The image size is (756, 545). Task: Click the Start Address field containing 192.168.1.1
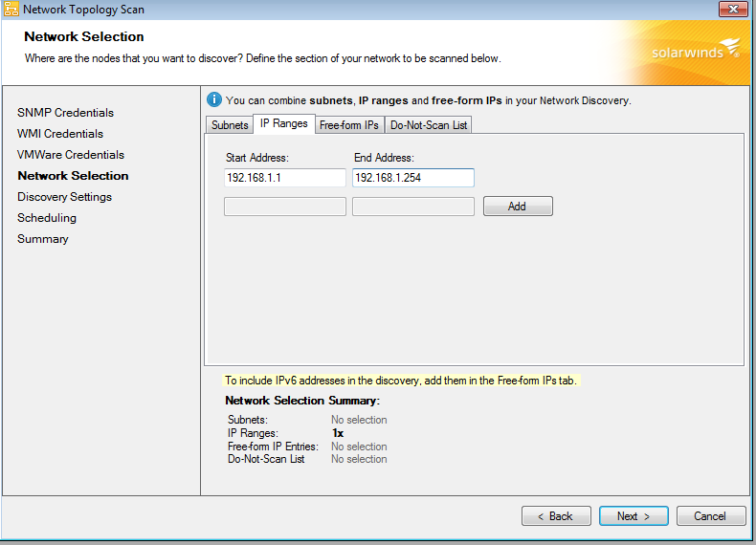[x=285, y=178]
